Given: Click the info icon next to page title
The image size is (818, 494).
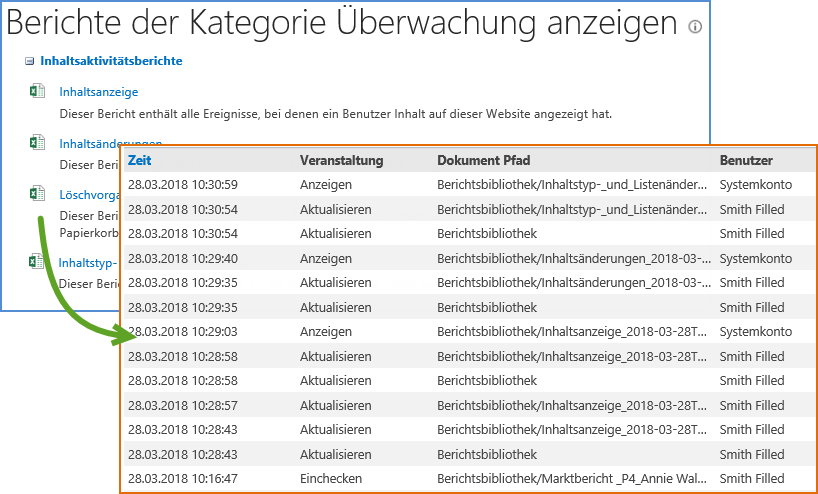Looking at the screenshot, I should coord(695,27).
